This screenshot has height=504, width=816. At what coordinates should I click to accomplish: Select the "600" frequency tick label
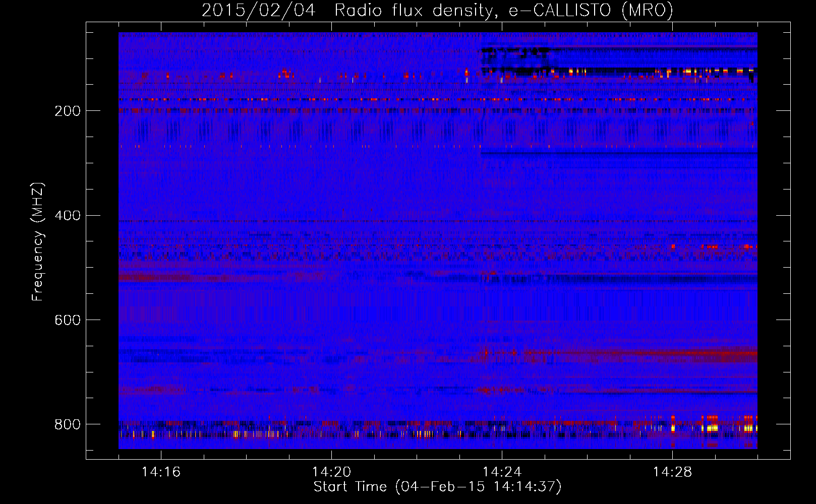click(x=68, y=320)
